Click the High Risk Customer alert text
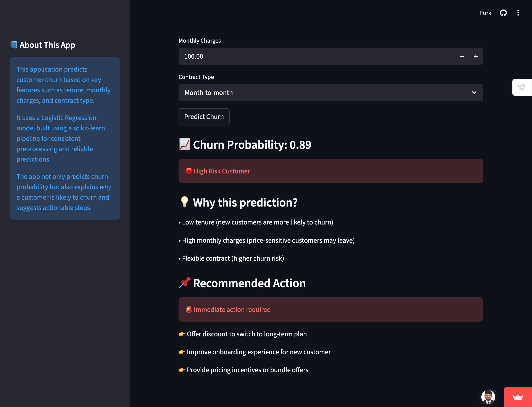The height and width of the screenshot is (407, 532). click(222, 171)
